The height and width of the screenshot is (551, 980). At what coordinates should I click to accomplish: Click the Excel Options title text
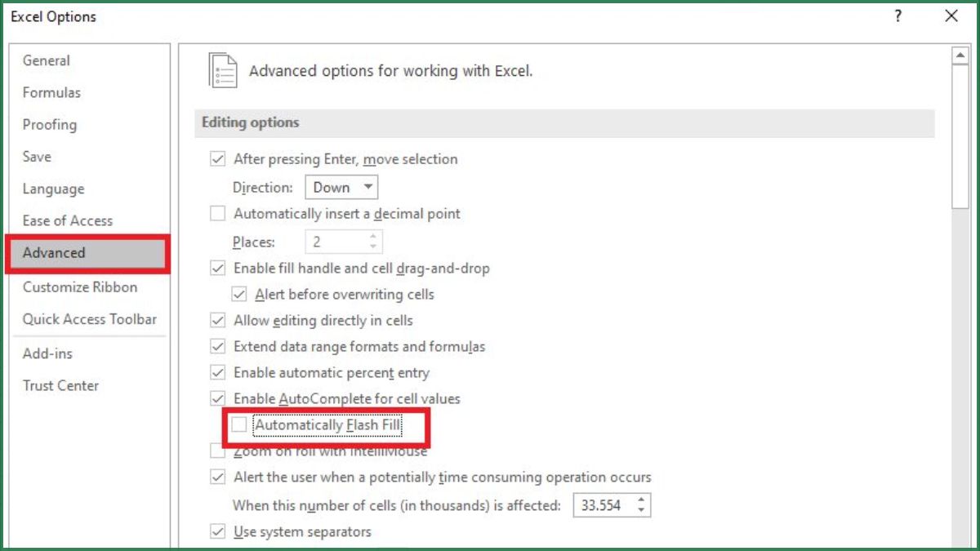pyautogui.click(x=53, y=16)
